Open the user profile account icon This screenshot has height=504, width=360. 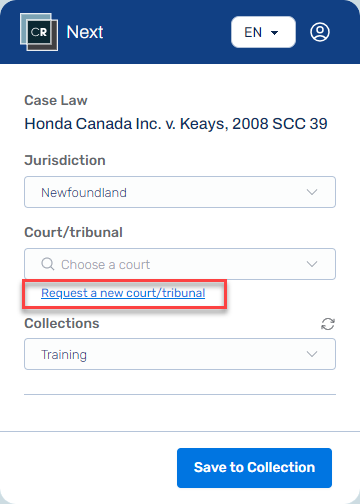(320, 32)
